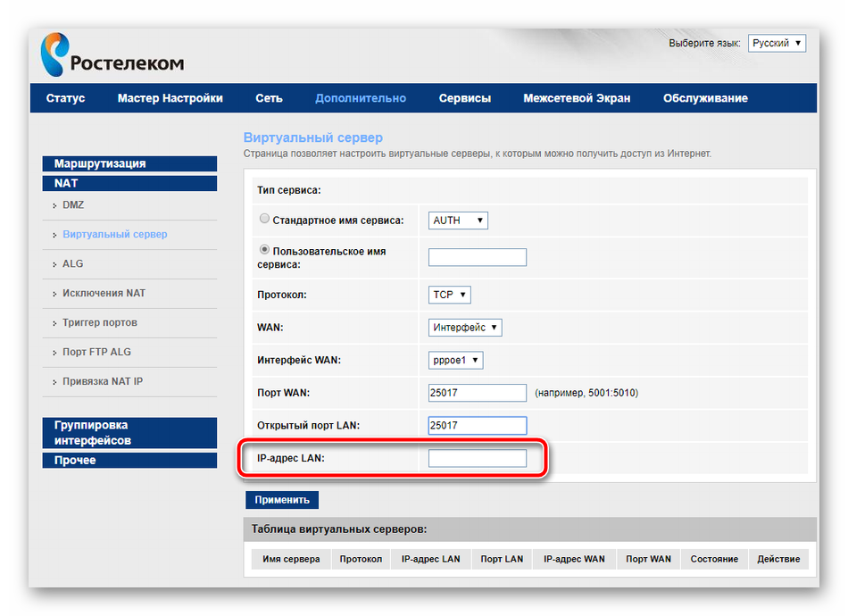Image resolution: width=848 pixels, height=616 pixels.
Task: Open the Сеть menu tab
Action: (x=269, y=98)
